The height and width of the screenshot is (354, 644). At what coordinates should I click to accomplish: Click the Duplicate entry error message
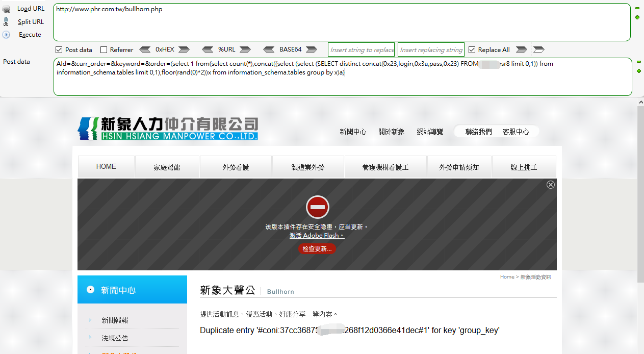coord(350,331)
